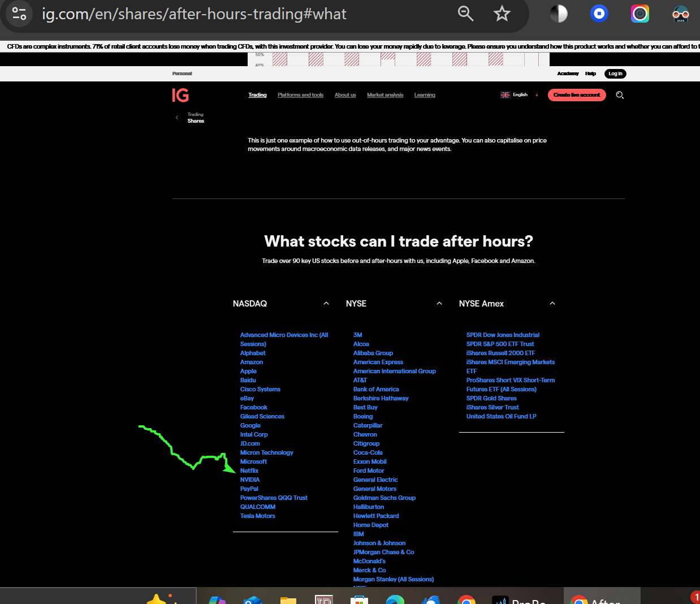Open the English language dropdown
The height and width of the screenshot is (604, 700).
[520, 95]
